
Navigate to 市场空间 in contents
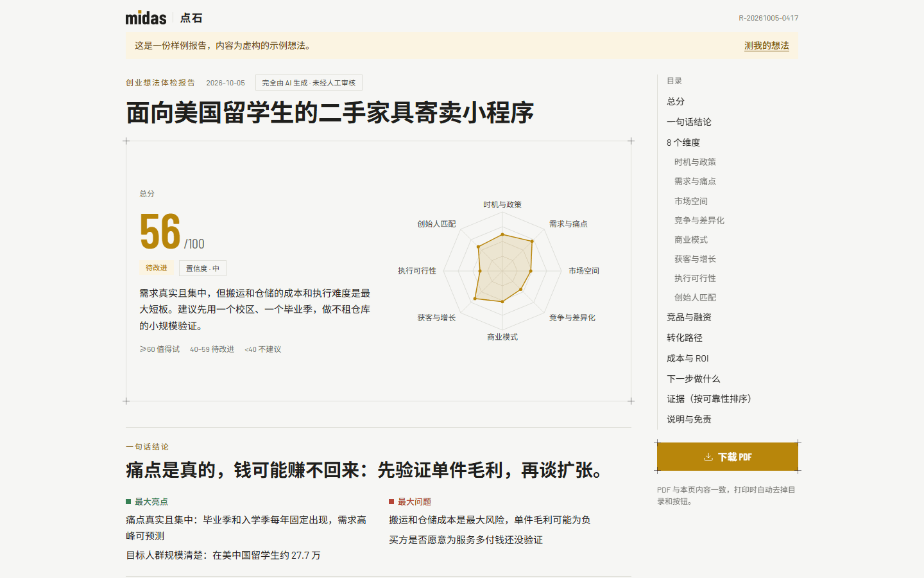tap(691, 201)
